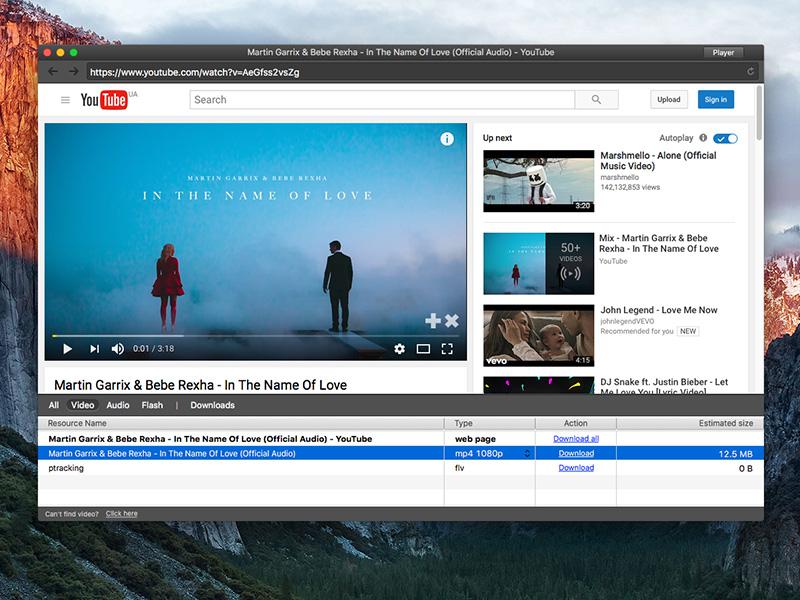Viewport: 800px width, 600px height.
Task: Sort by Type column header
Action: pyautogui.click(x=490, y=423)
